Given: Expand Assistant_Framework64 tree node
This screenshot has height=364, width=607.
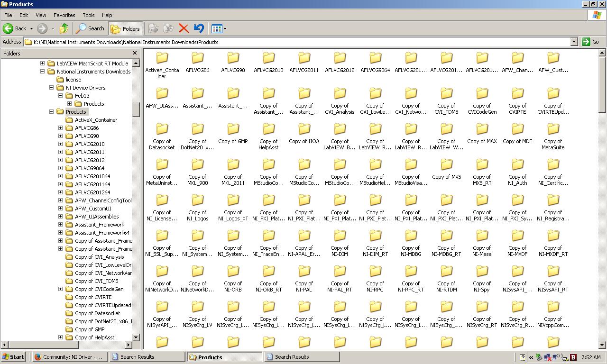Looking at the screenshot, I should 60,233.
